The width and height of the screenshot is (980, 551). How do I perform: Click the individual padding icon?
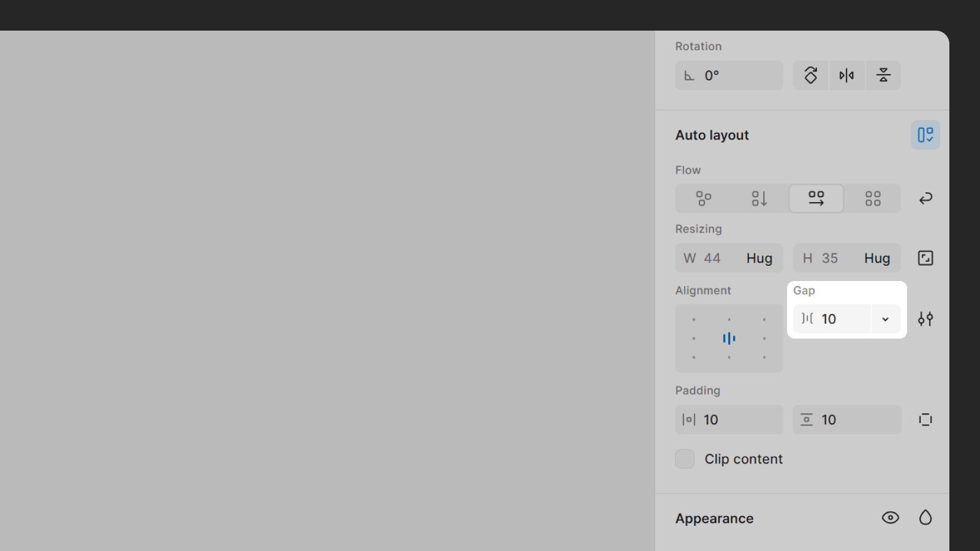(925, 419)
